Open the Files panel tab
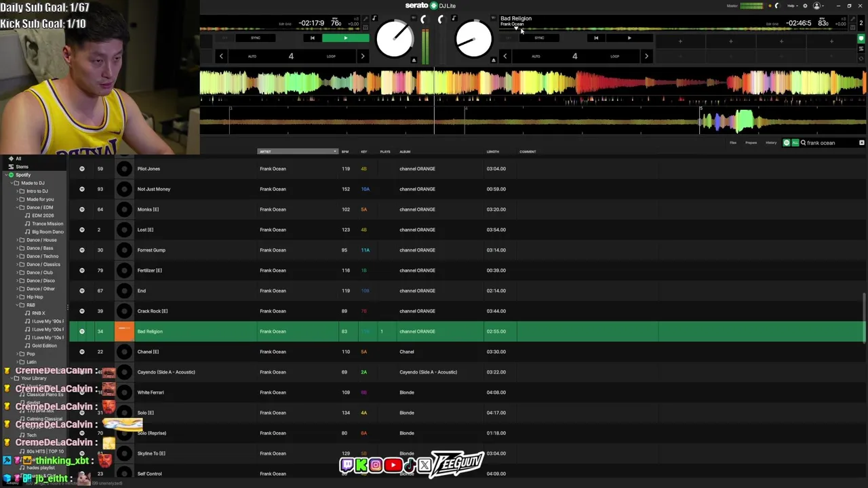 733,143
